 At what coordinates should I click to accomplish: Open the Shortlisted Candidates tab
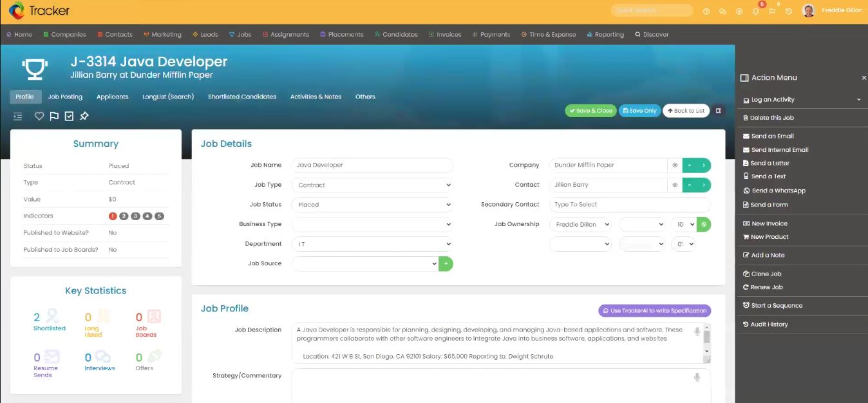click(x=242, y=97)
